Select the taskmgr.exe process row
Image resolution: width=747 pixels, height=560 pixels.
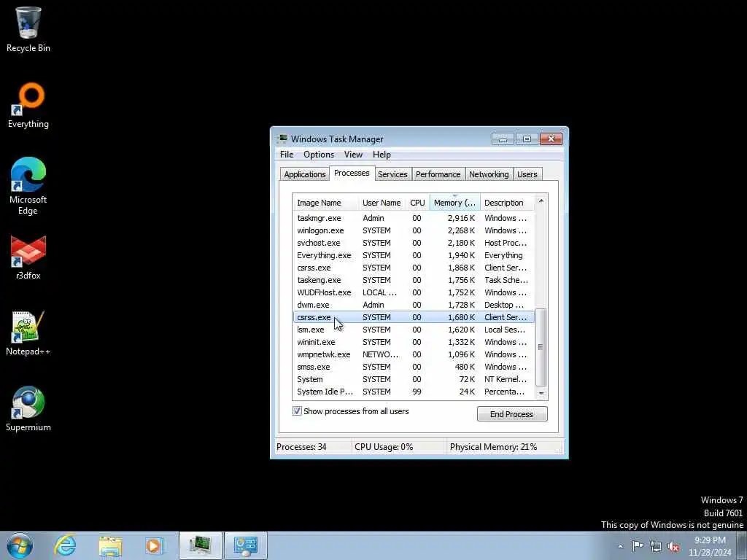point(414,217)
